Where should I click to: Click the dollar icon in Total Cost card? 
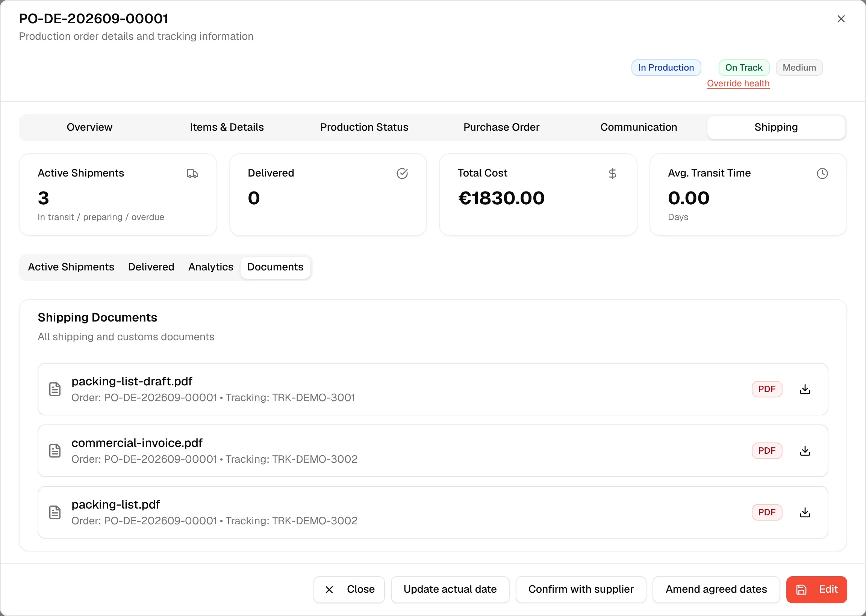(612, 174)
